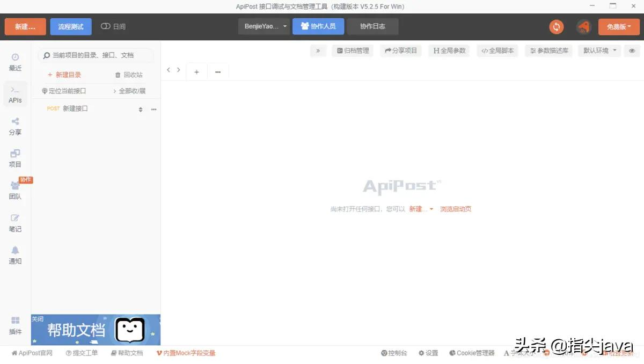Open the 免费版 dropdown

(x=619, y=26)
